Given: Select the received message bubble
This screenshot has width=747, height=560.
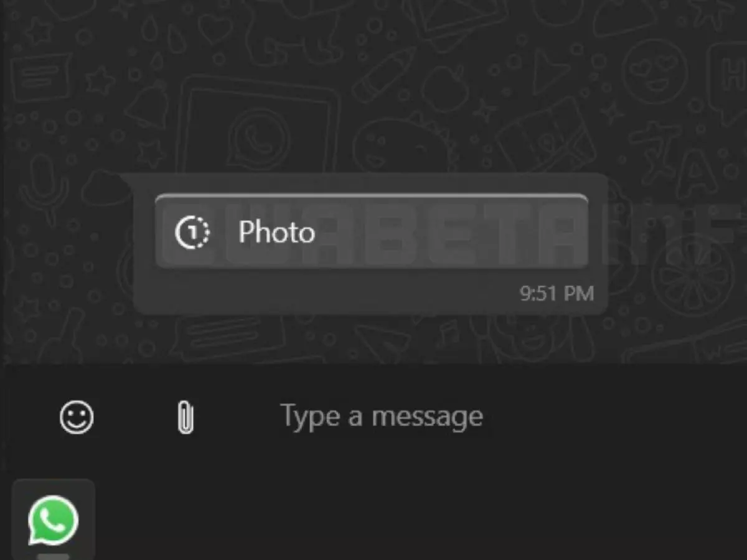Looking at the screenshot, I should (x=370, y=244).
